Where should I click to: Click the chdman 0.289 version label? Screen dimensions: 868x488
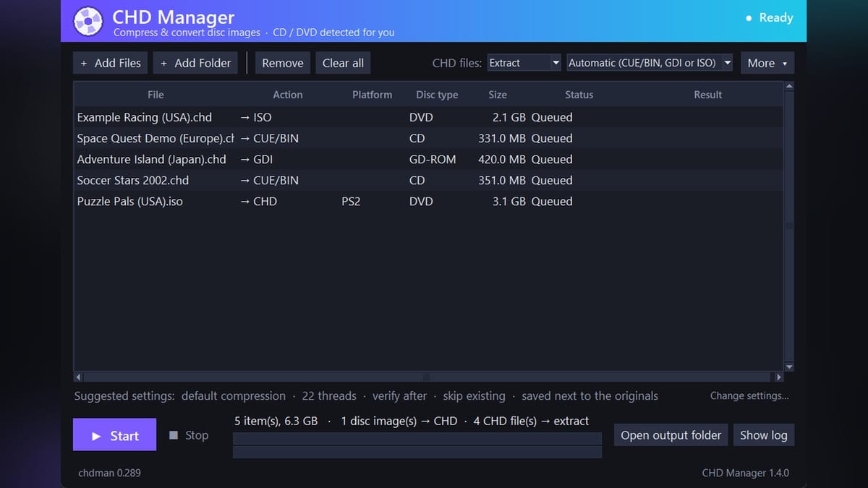(109, 473)
